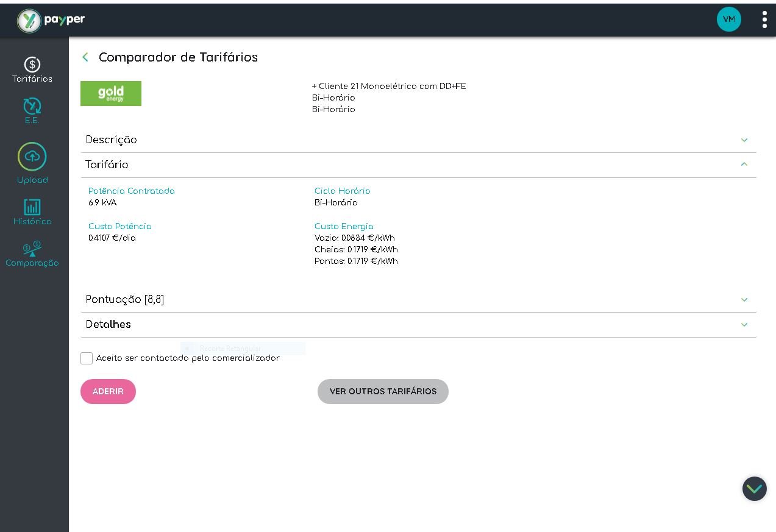Select the Comparação label in sidebar
The height and width of the screenshot is (532, 776).
tap(32, 263)
